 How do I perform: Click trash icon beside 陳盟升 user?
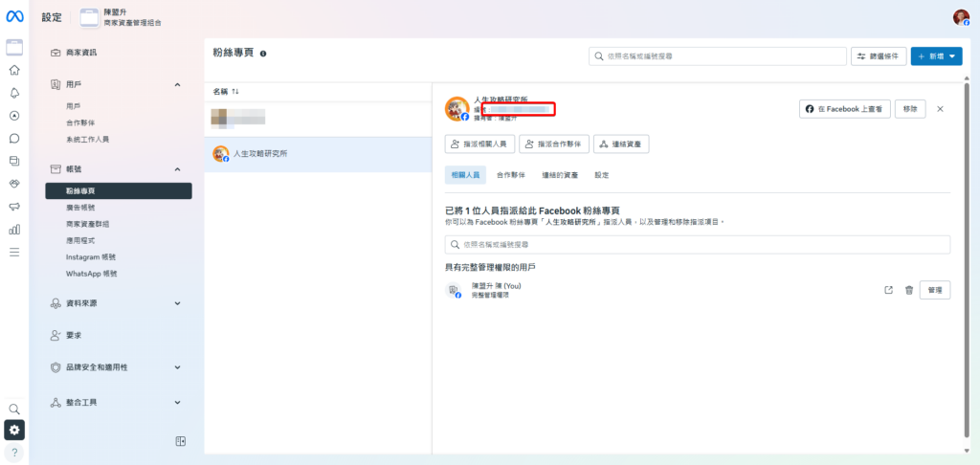(908, 291)
